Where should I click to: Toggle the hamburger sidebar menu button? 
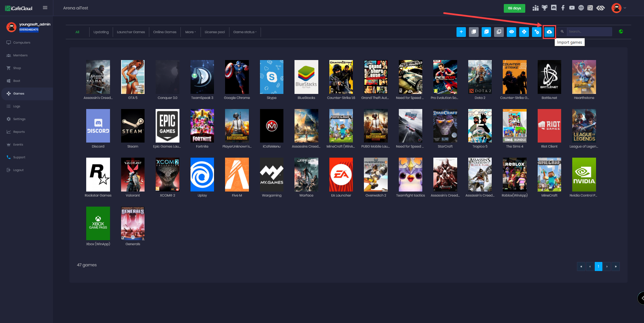[45, 8]
